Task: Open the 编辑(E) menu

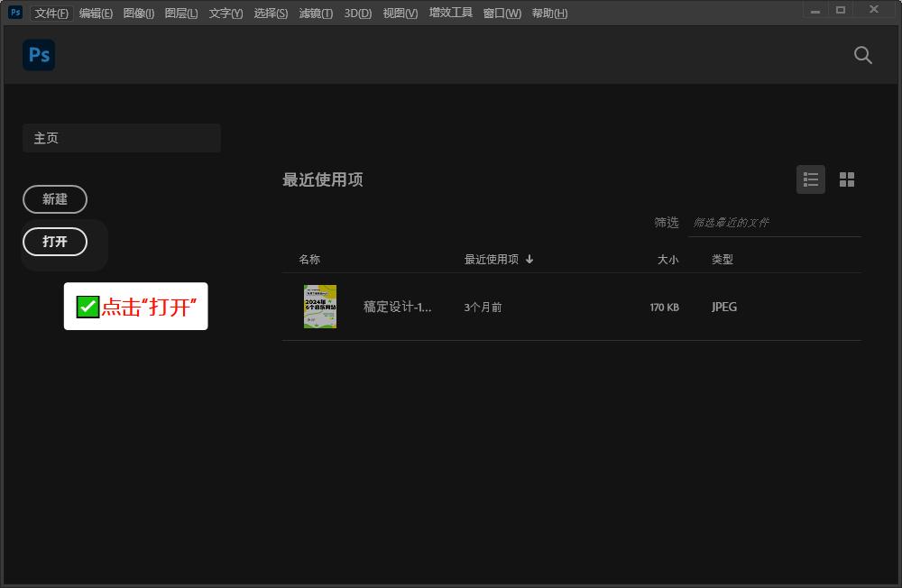Action: click(96, 13)
